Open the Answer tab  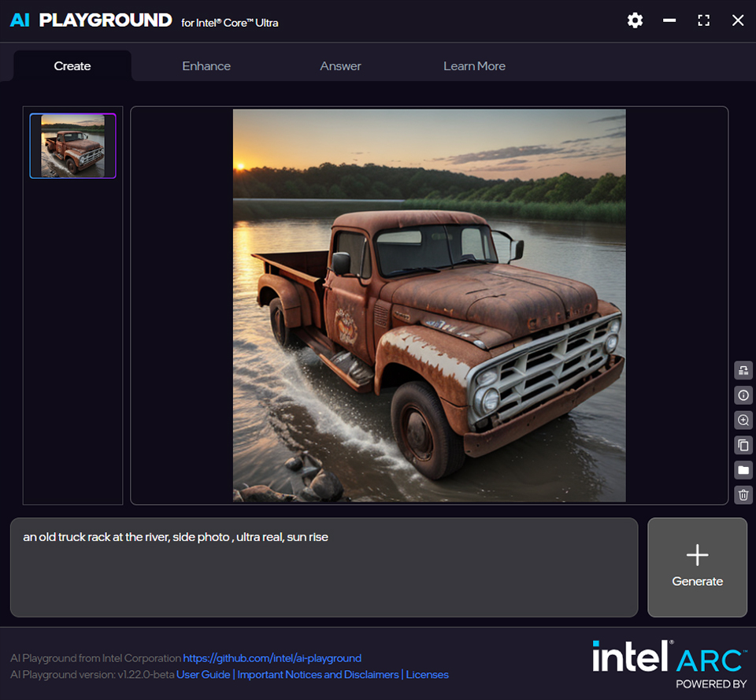point(340,66)
